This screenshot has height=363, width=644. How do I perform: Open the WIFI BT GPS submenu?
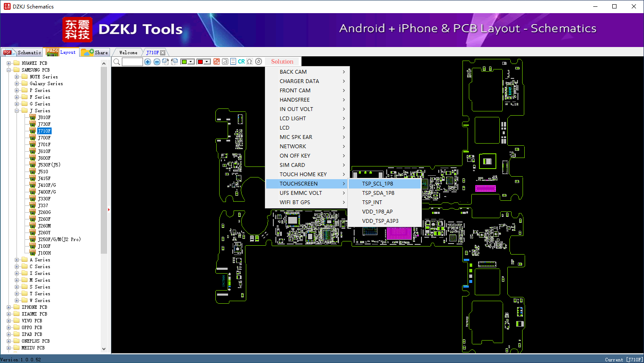(x=308, y=202)
